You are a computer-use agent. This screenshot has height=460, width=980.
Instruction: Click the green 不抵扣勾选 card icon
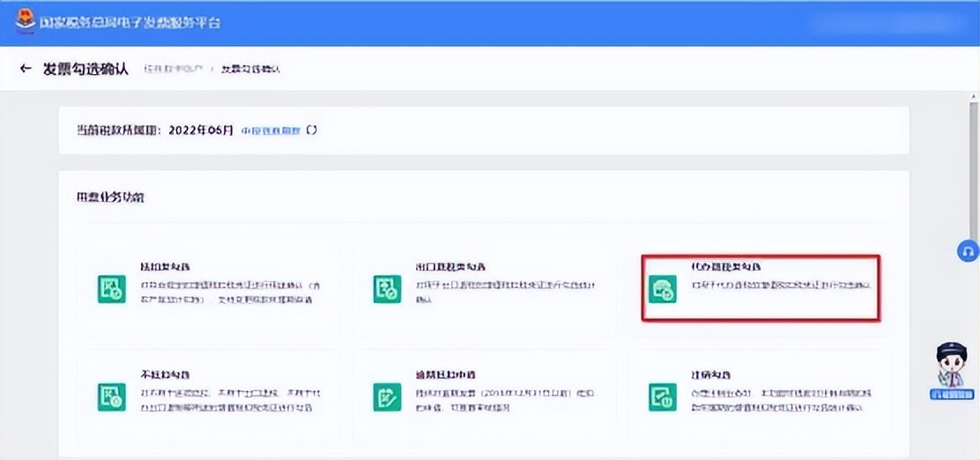[x=111, y=397]
